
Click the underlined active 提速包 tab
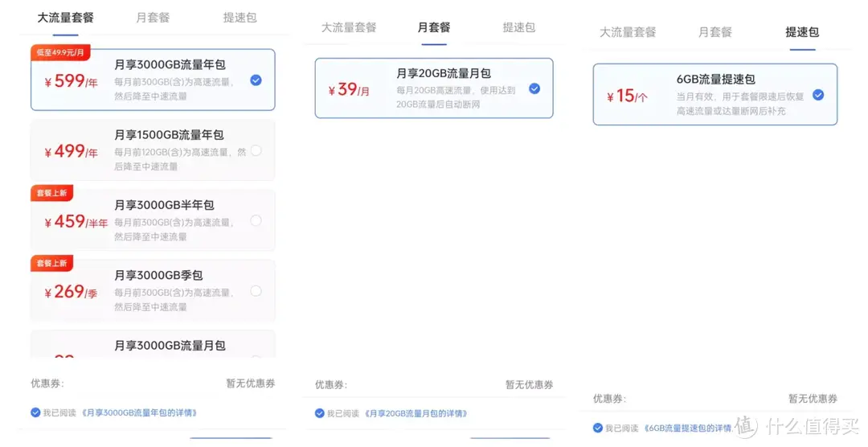click(x=801, y=32)
